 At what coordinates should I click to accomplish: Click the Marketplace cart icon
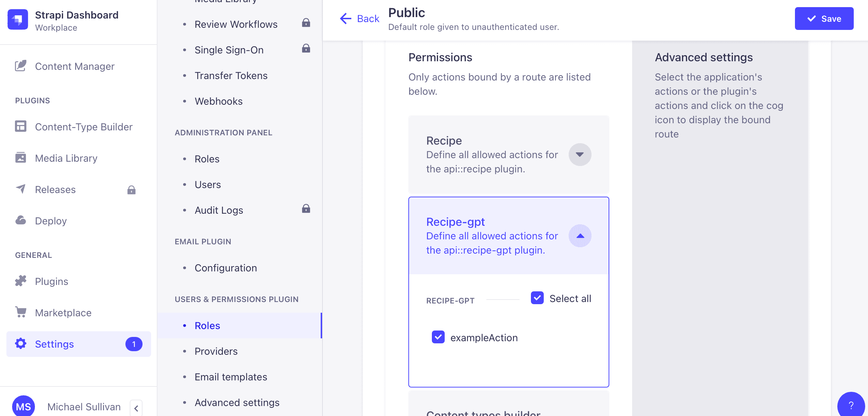point(21,312)
